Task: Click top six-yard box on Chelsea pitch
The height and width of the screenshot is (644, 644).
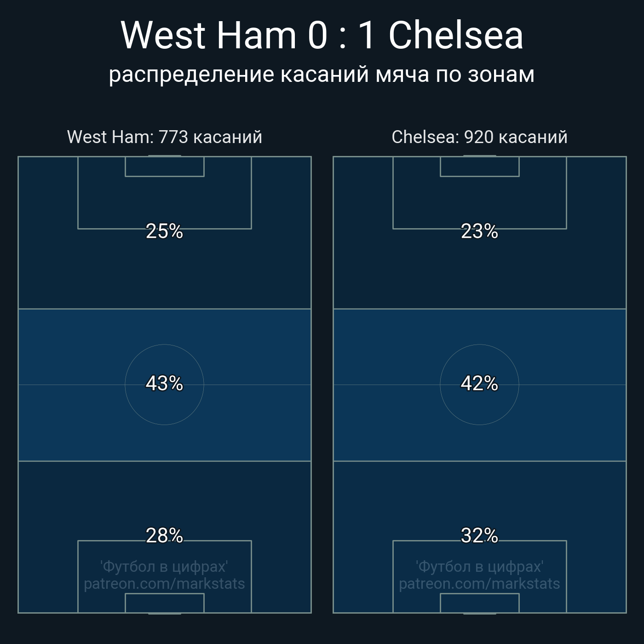Action: pos(479,167)
